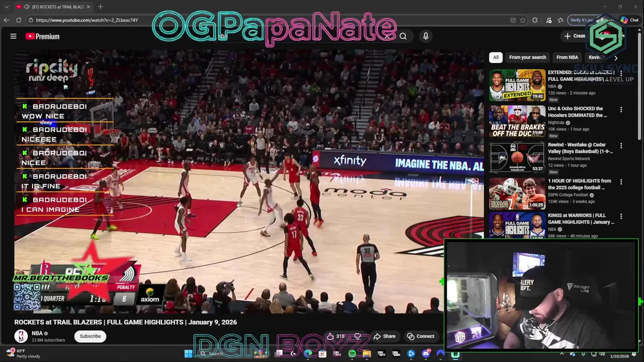Screen dimensions: 644x362
Task: Open Microsoft Edge from the taskbar
Action: tap(308, 353)
